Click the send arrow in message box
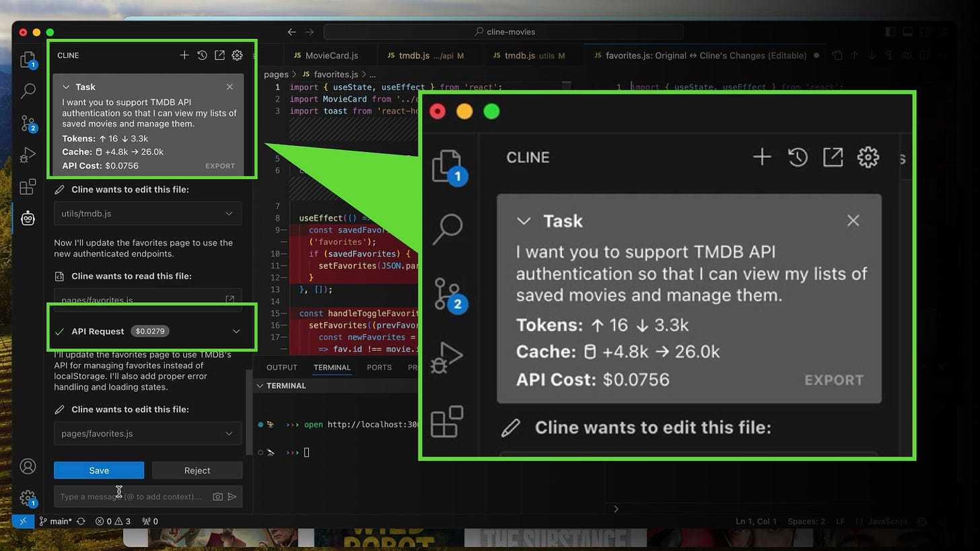The height and width of the screenshot is (551, 980). point(232,497)
